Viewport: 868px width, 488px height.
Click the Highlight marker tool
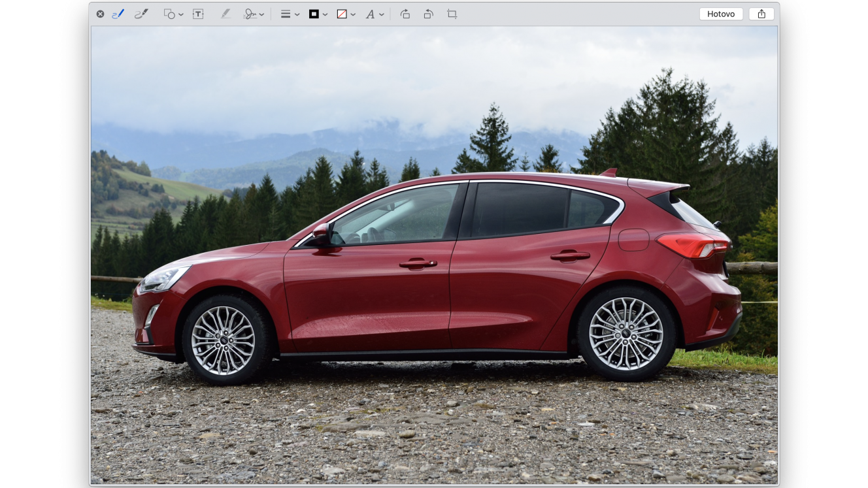coord(225,14)
